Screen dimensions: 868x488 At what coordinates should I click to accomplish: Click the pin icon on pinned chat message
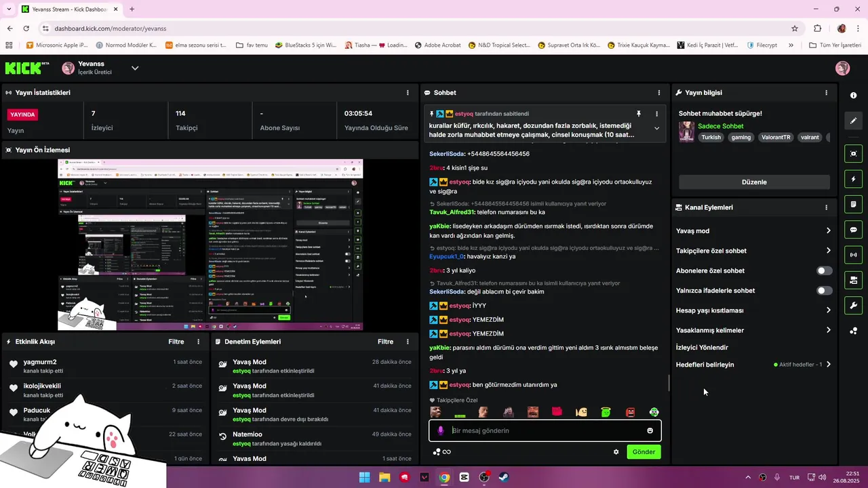638,114
